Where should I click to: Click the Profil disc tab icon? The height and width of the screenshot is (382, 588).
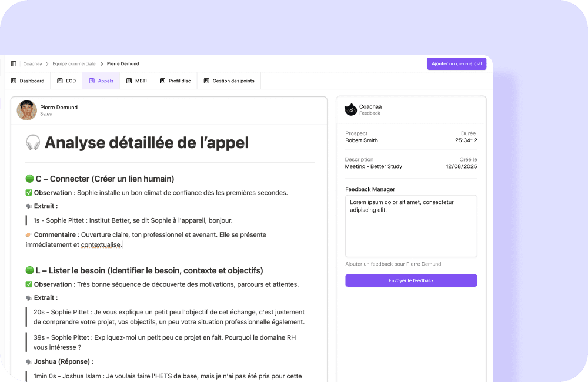click(x=163, y=81)
